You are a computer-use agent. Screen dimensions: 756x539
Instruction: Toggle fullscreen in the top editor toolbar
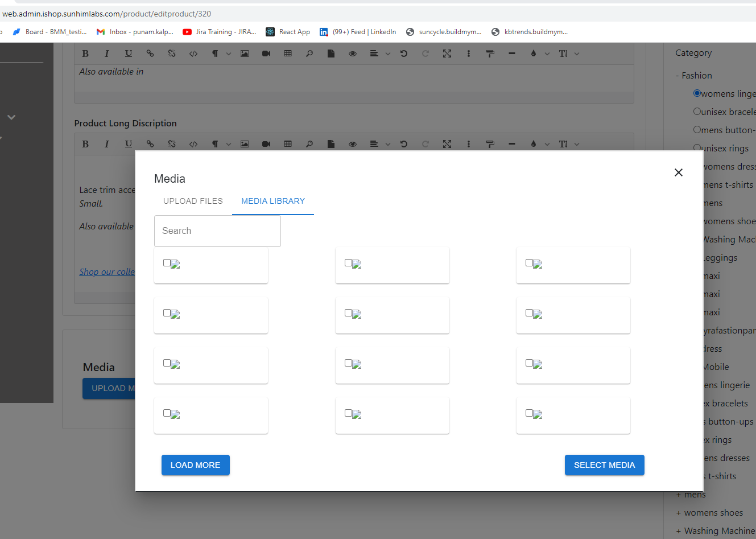click(447, 54)
